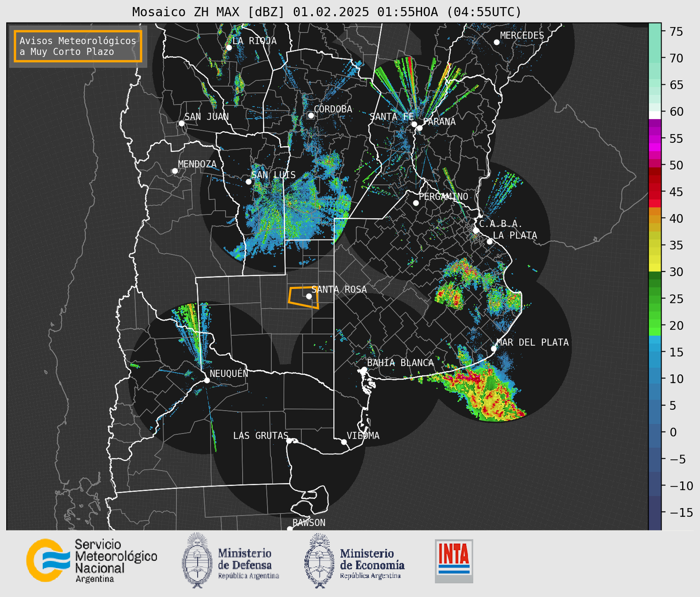This screenshot has width=700, height=597.
Task: Click the LA RIOJA city marker
Action: point(229,48)
